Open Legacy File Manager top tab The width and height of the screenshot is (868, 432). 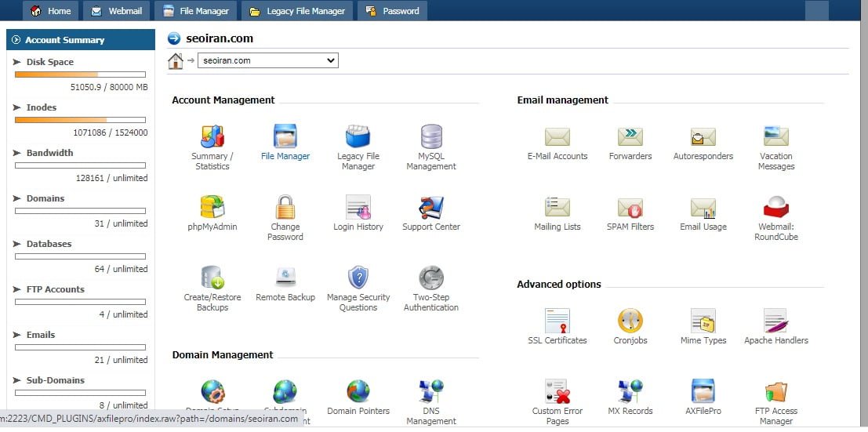pos(297,10)
